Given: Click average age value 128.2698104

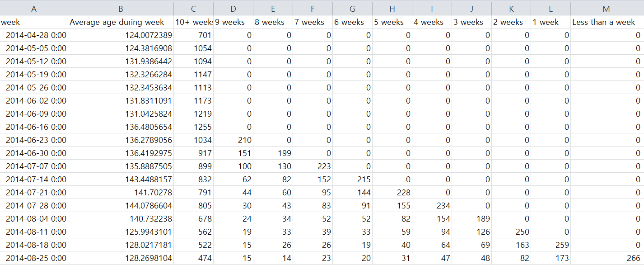Looking at the screenshot, I should tap(121, 258).
